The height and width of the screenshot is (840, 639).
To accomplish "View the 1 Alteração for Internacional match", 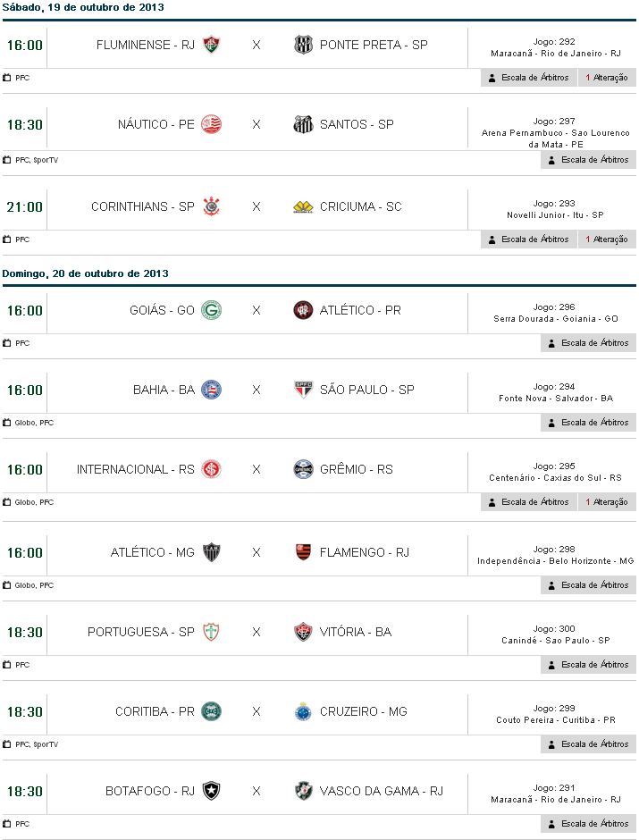I will coord(607,502).
